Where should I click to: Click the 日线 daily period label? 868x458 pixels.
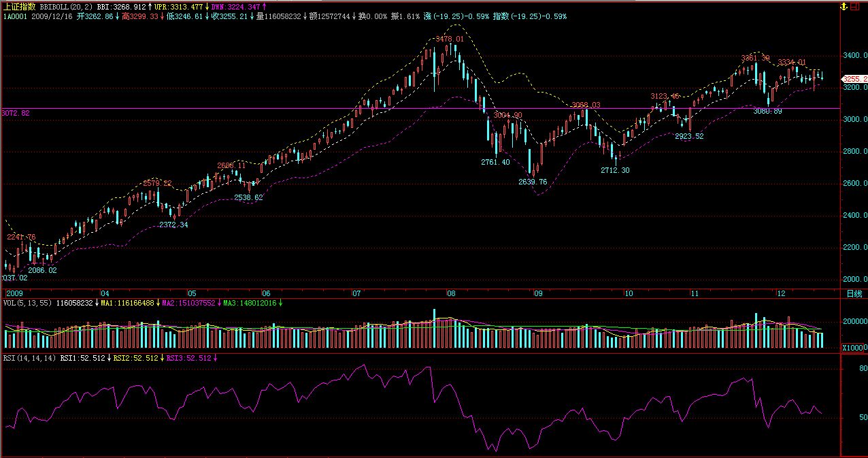854,294
